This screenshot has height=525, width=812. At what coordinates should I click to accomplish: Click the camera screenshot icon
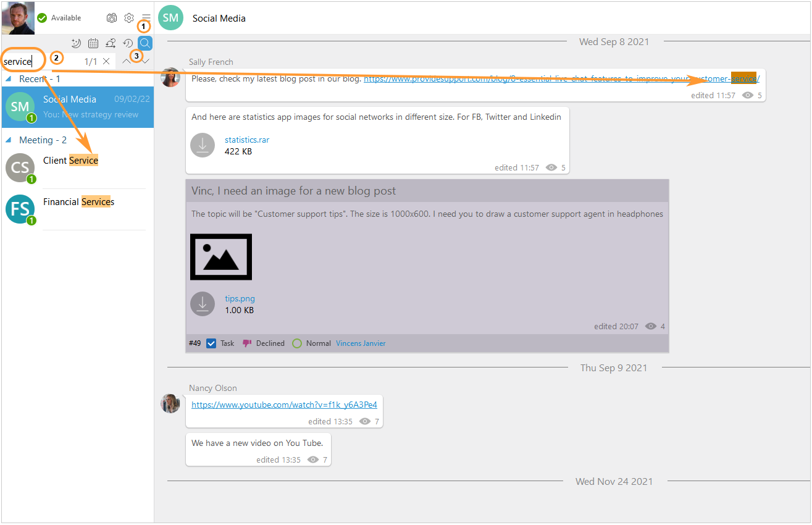tap(112, 18)
